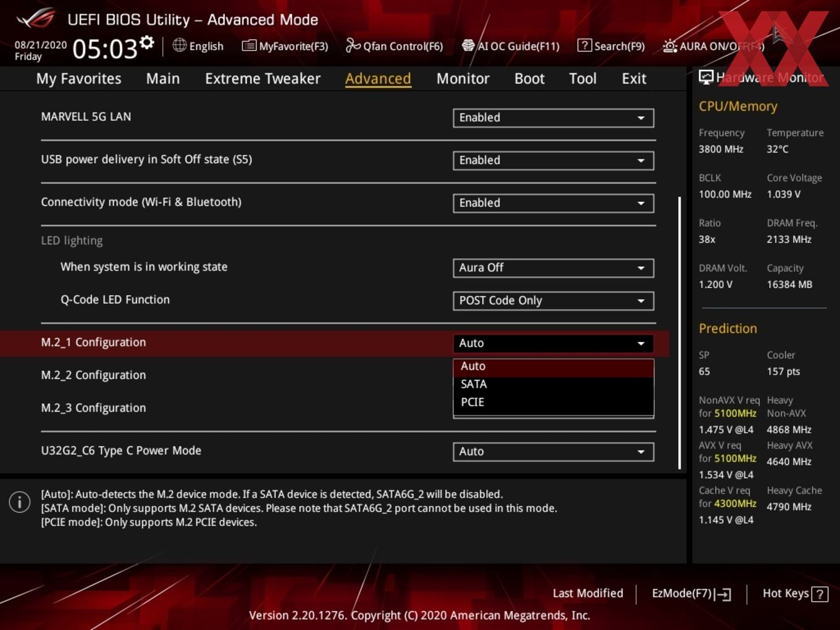Switch to Monitor tab
This screenshot has height=630, width=840.
click(x=463, y=79)
